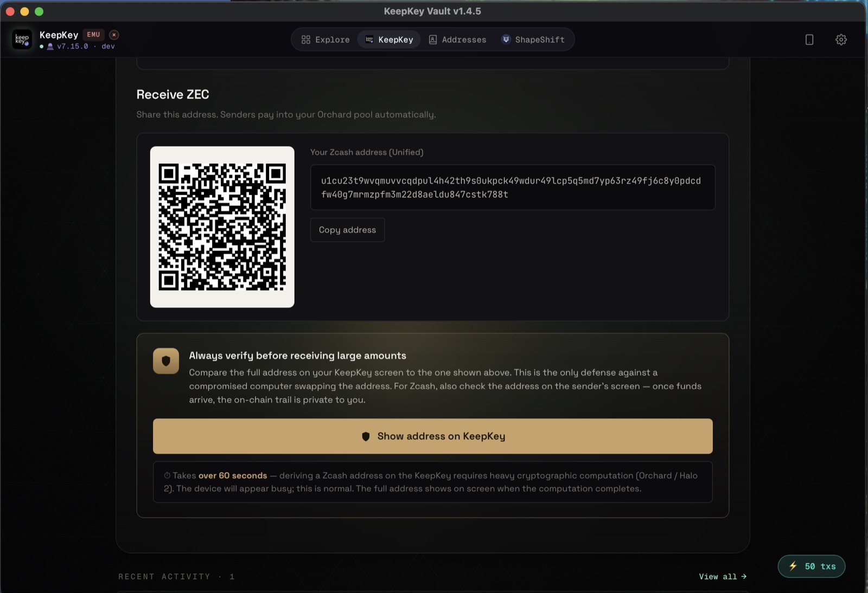
Task: Select the unified Zcash address text box
Action: [513, 188]
